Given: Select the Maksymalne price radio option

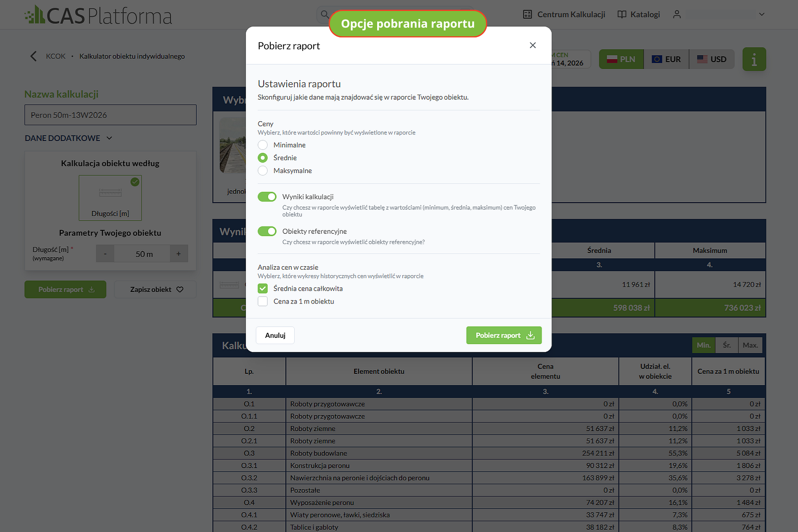Looking at the screenshot, I should tap(263, 171).
